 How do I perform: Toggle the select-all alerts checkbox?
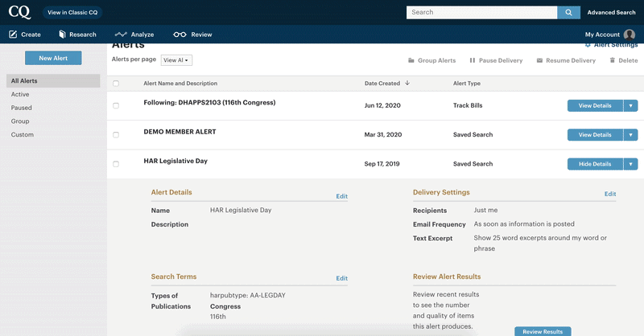[116, 84]
